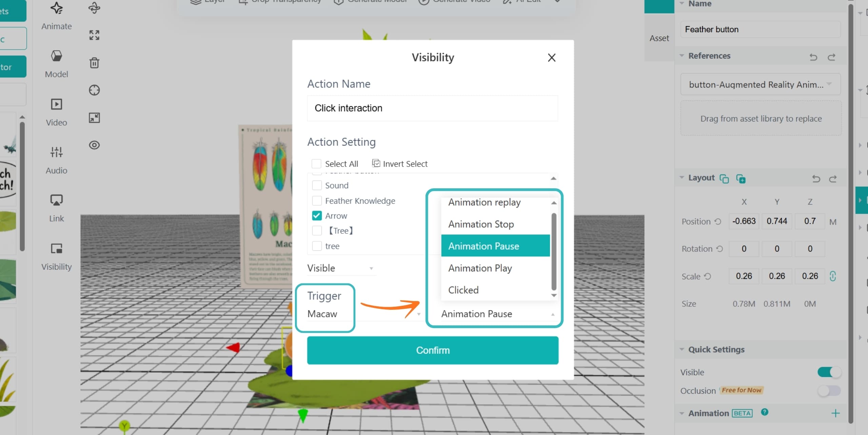The height and width of the screenshot is (435, 868).
Task: Collapse the Layout section
Action: [x=682, y=178]
